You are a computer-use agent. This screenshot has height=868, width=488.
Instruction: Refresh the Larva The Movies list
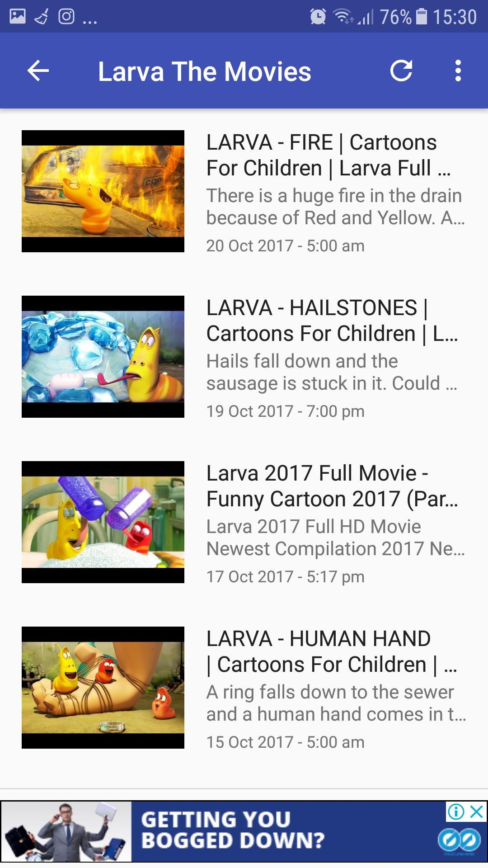(x=401, y=71)
